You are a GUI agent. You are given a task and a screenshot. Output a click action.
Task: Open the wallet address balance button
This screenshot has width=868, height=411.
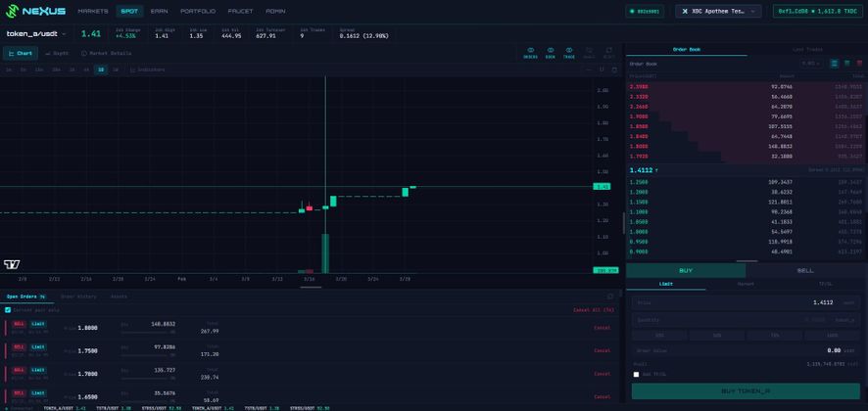point(818,11)
